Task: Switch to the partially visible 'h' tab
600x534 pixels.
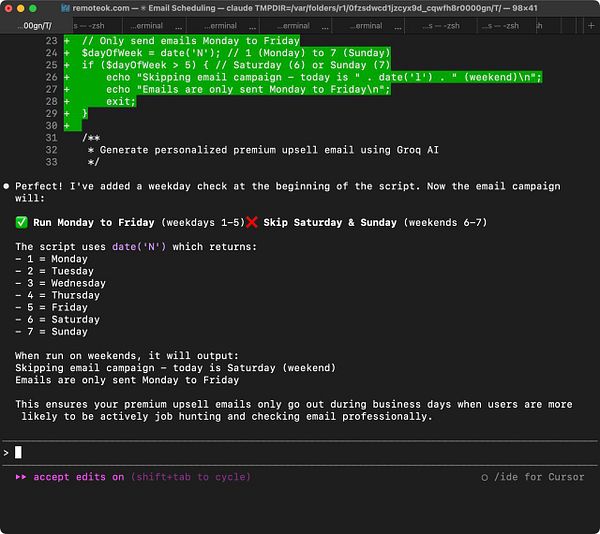Action: tap(539, 26)
